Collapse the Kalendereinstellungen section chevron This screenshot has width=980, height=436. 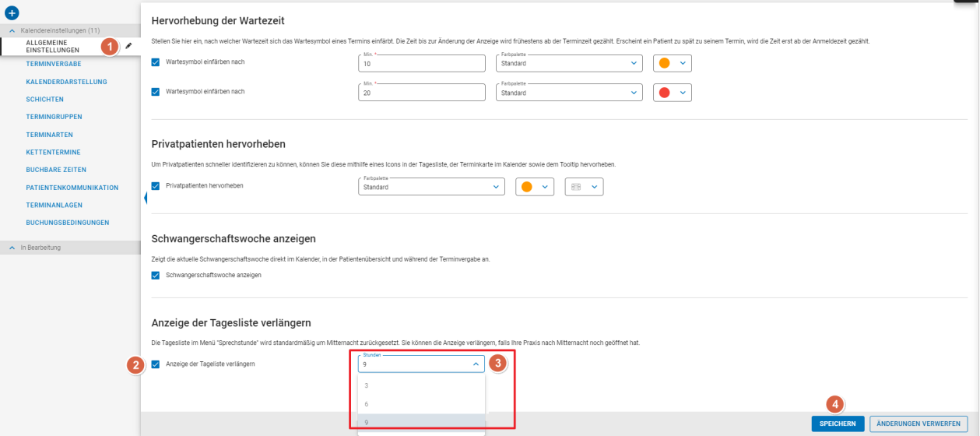12,30
